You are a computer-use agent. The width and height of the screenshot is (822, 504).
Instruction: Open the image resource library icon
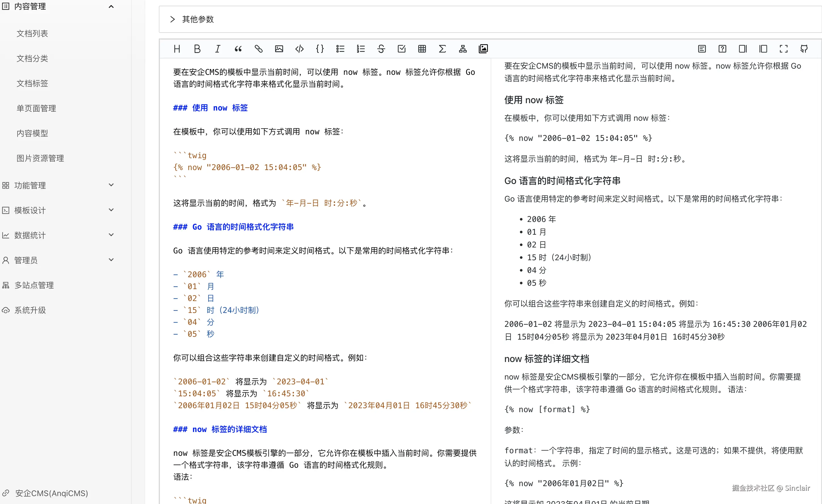click(483, 49)
